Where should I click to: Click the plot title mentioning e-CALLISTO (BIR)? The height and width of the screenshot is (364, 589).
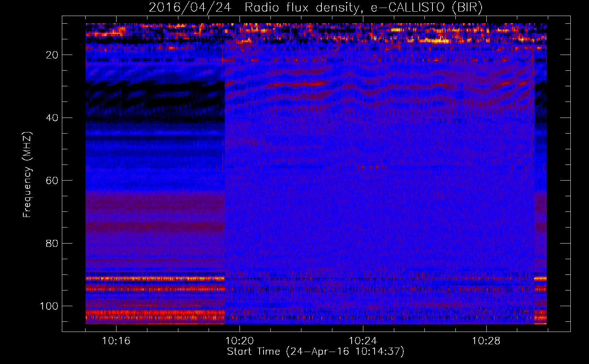(x=316, y=8)
